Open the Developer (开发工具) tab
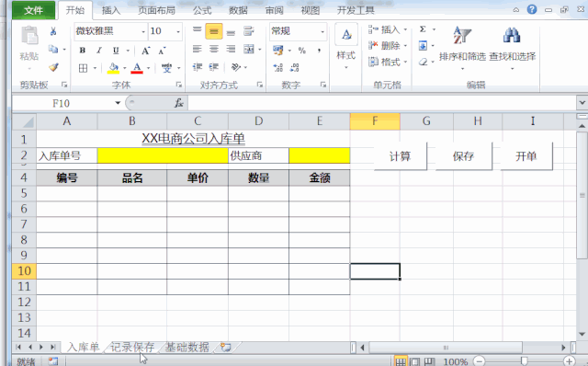Viewport: 588px width, 366px height. pyautogui.click(x=356, y=10)
